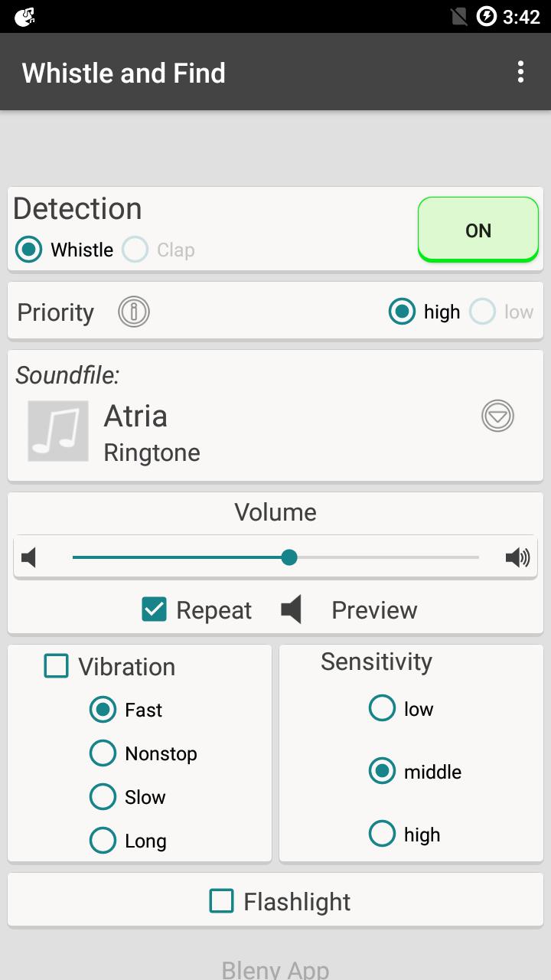Enable the Flashlight checkbox

[222, 901]
